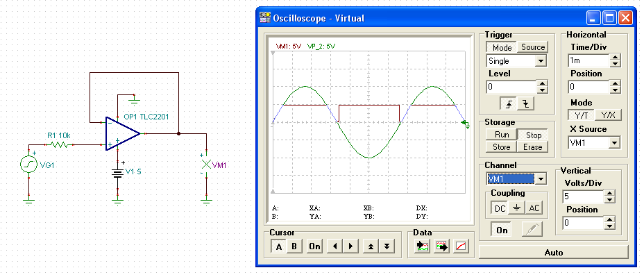Click the import waveform data icon
This screenshot has height=277, width=644.
tap(423, 246)
